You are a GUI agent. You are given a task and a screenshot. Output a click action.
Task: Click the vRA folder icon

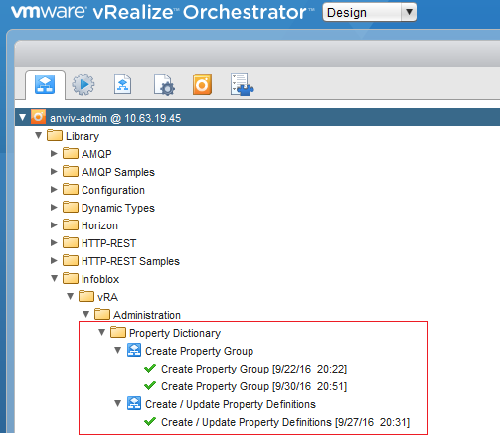tap(86, 296)
